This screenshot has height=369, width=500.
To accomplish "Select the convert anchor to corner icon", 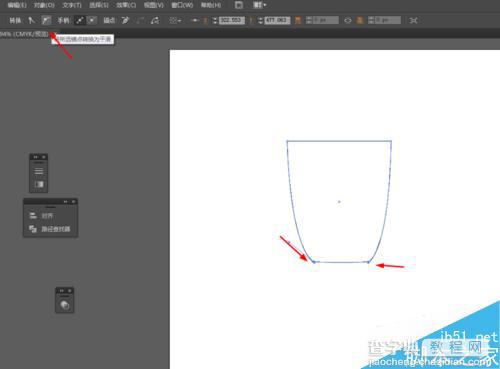I will coord(31,21).
